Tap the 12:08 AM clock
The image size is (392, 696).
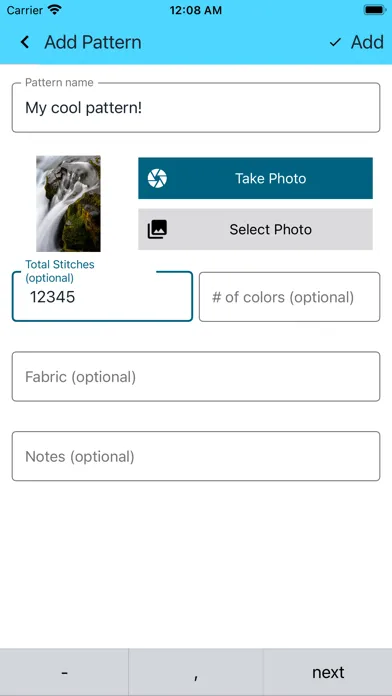point(196,10)
